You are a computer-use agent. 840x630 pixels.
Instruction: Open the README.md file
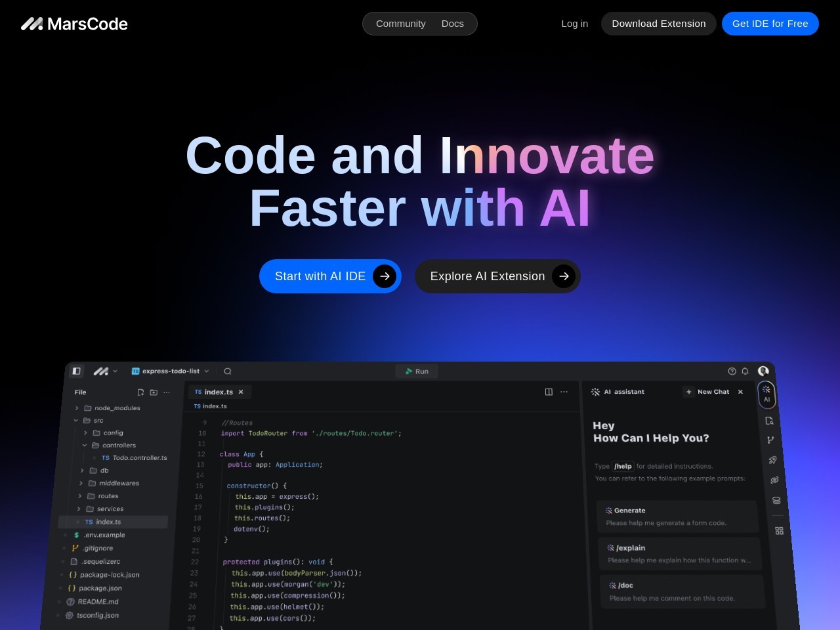[92, 602]
